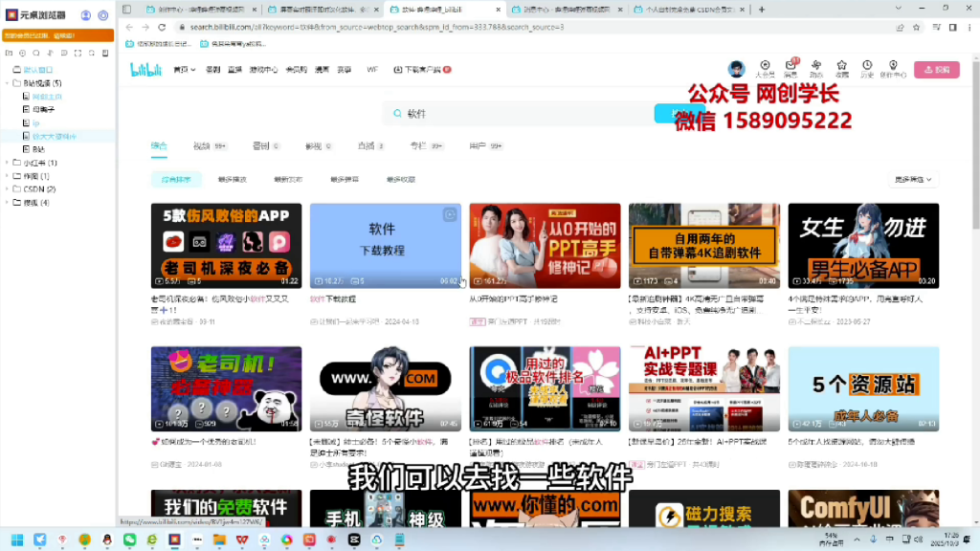Click your profile avatar
Image resolution: width=980 pixels, height=551 pixels.
point(737,69)
